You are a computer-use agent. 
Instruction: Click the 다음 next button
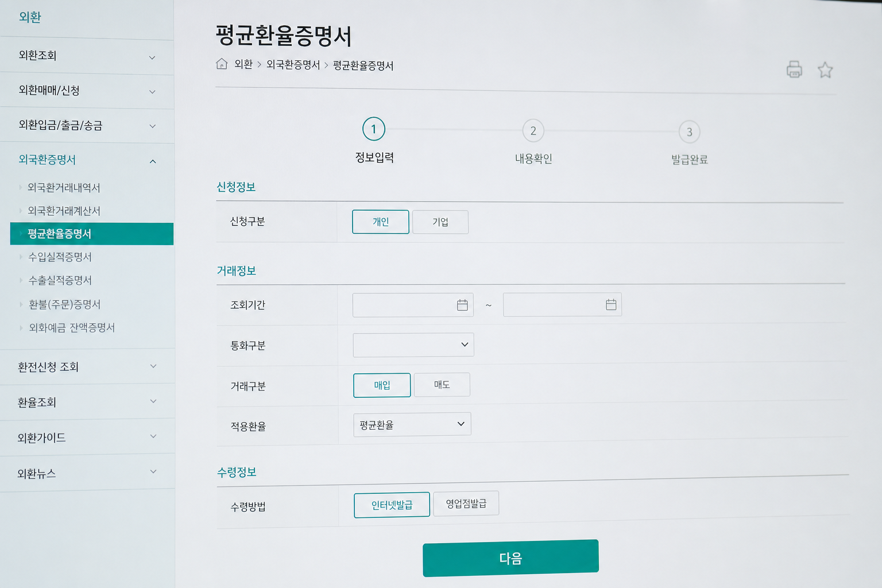[510, 558]
